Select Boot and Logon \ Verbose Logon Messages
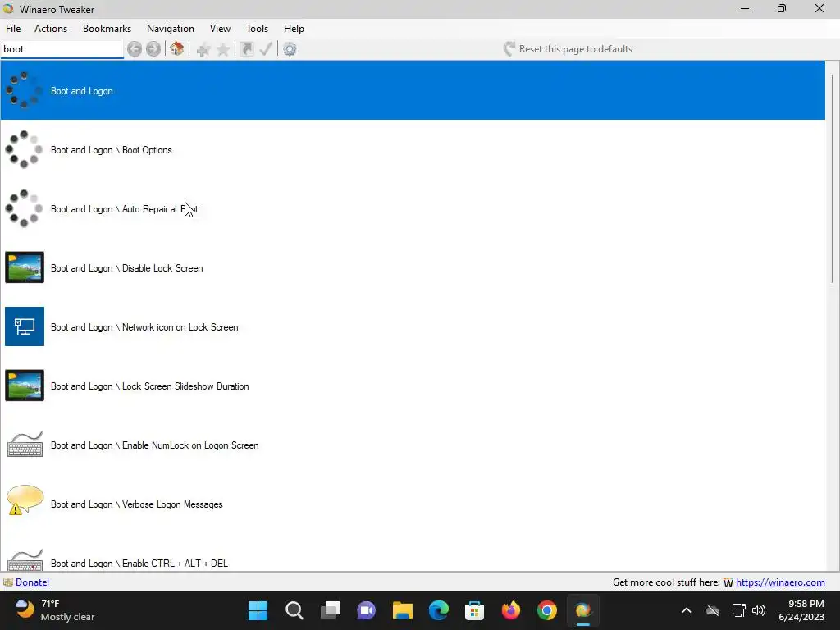 [x=137, y=504]
